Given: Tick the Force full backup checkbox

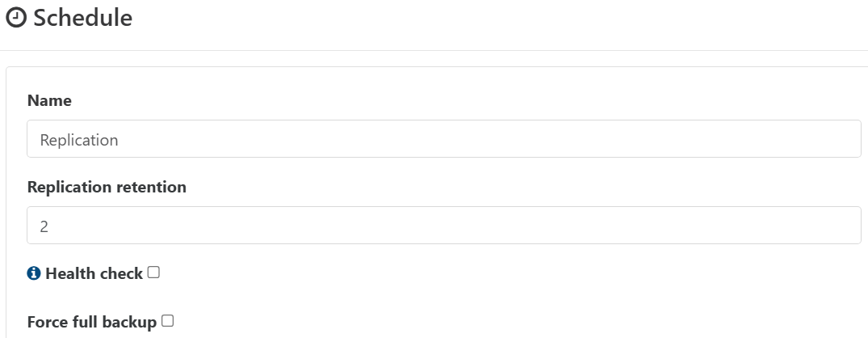Looking at the screenshot, I should 167,321.
